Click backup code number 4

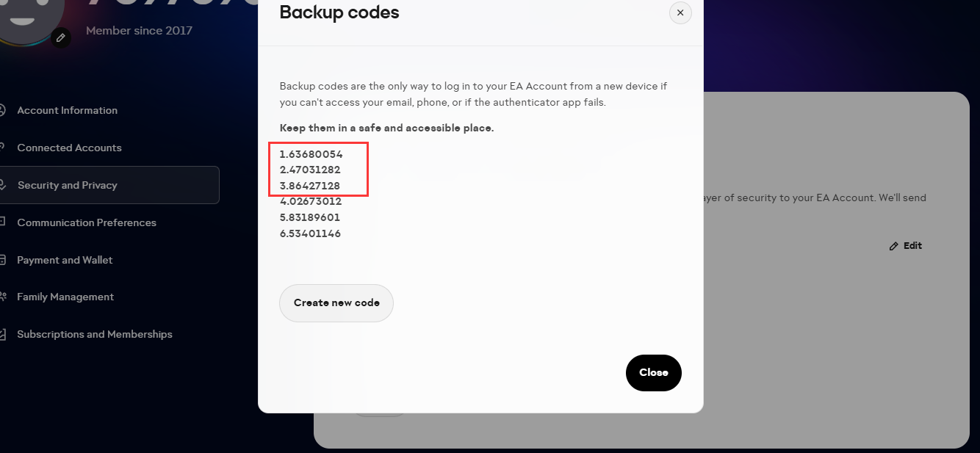[x=310, y=201]
